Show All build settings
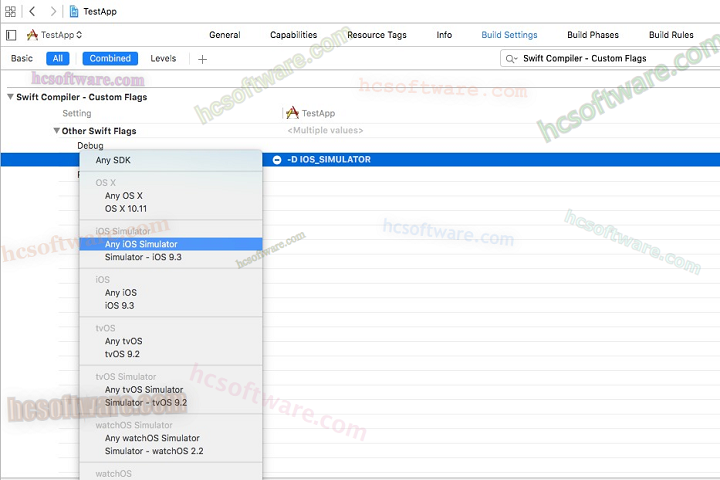The height and width of the screenshot is (480, 720). [58, 58]
